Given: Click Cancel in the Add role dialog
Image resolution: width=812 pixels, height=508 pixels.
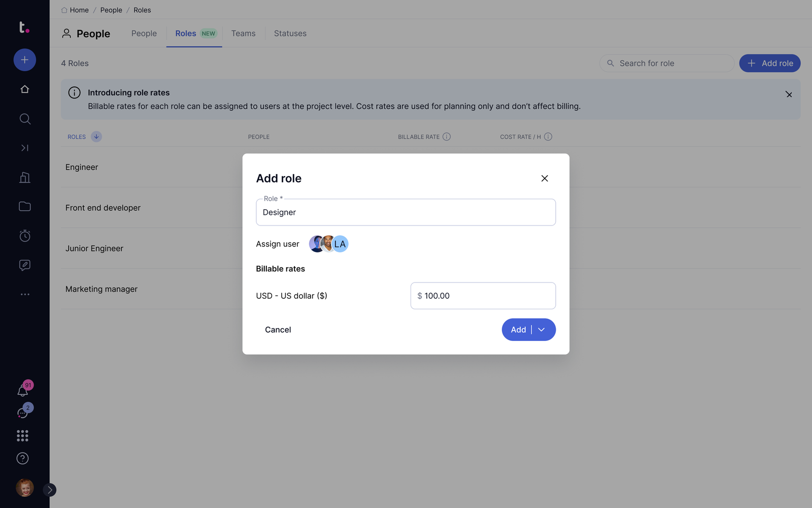Looking at the screenshot, I should click(x=278, y=330).
